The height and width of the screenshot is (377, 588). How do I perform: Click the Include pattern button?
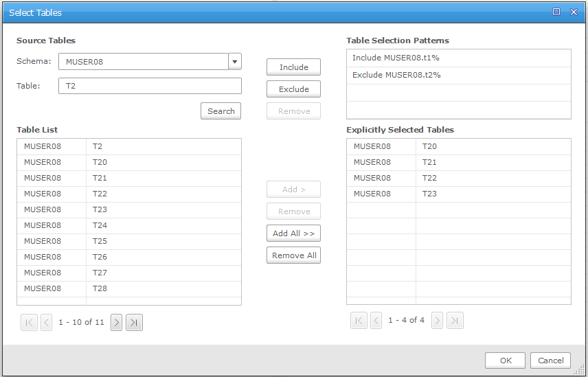(293, 67)
